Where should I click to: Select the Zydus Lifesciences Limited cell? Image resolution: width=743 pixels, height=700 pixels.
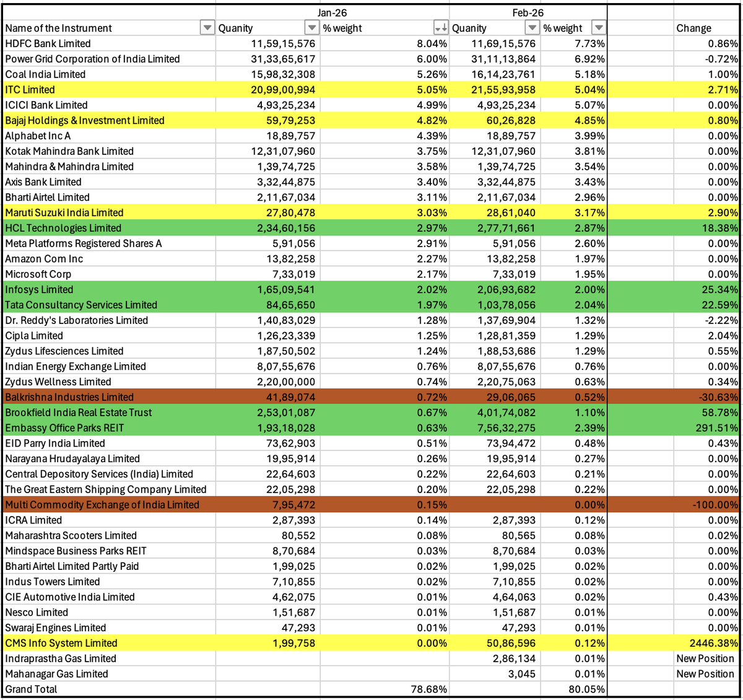[x=109, y=351]
